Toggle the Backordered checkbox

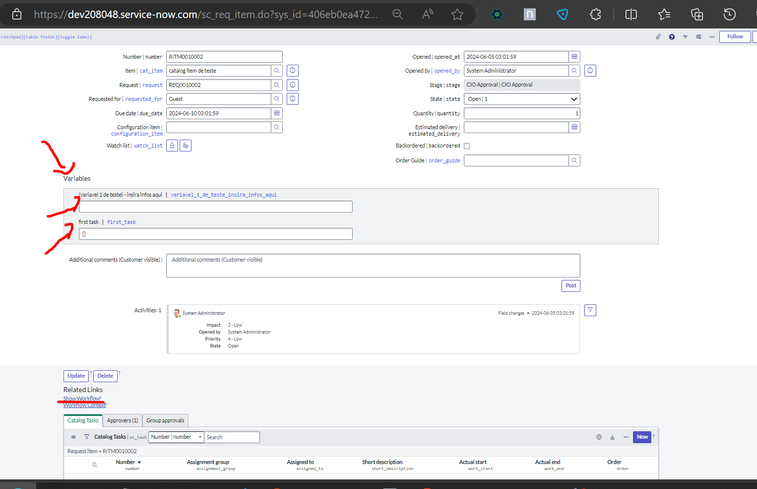[467, 146]
